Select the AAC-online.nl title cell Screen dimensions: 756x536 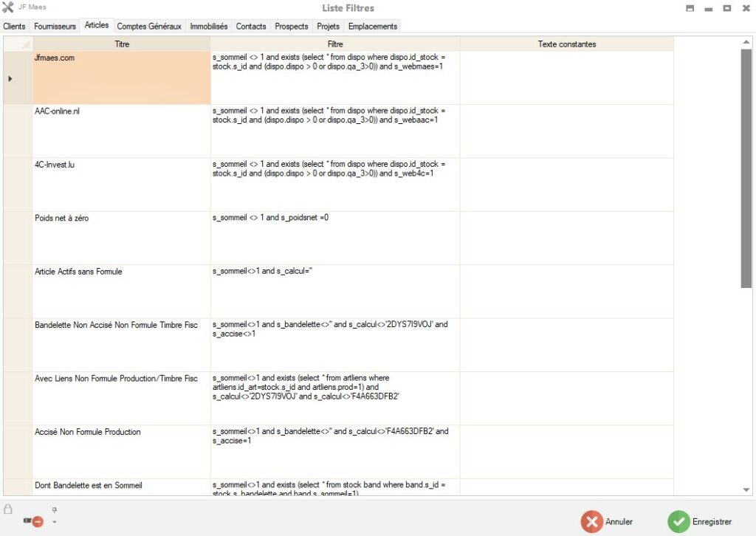(x=121, y=131)
